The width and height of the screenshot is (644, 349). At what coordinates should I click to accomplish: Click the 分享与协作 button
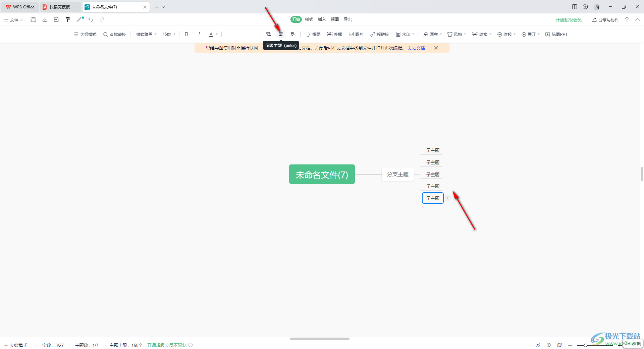605,20
